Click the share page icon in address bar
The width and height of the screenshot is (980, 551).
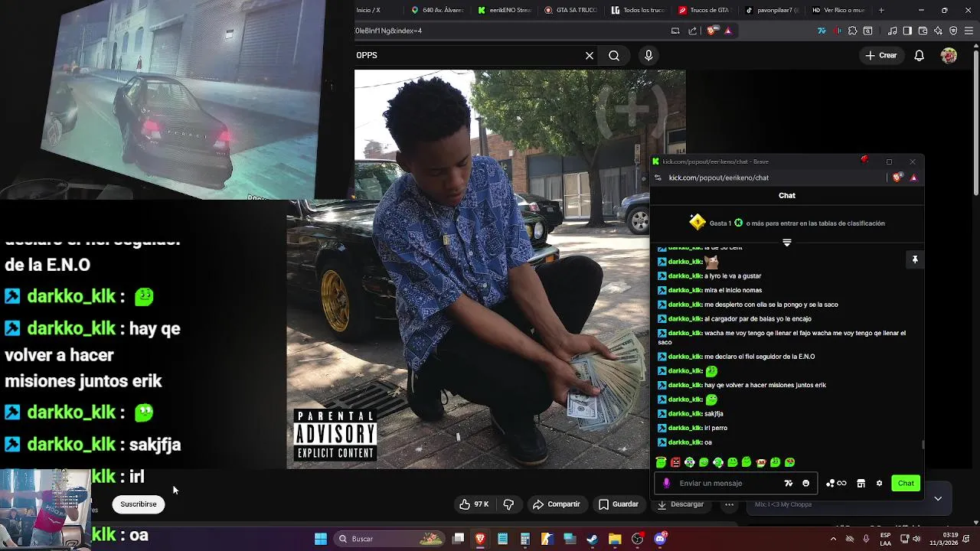pyautogui.click(x=693, y=31)
